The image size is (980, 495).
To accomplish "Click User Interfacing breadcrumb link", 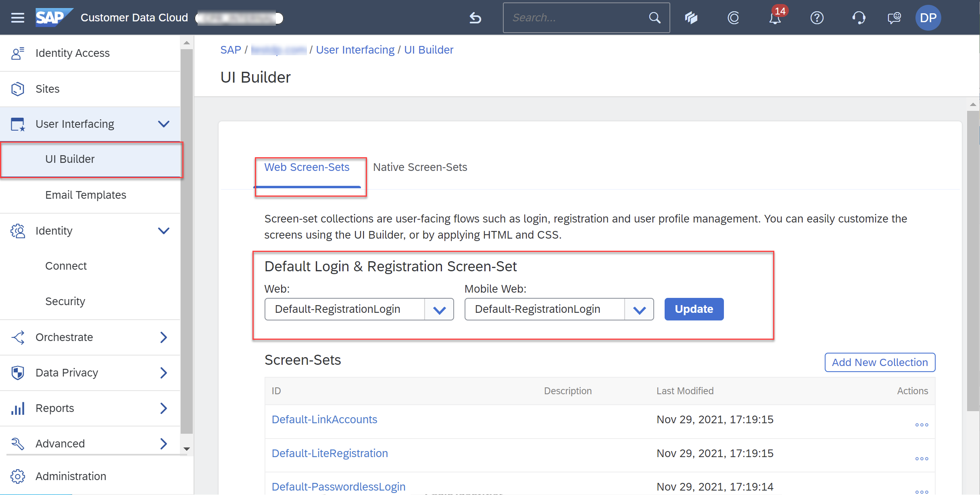I will point(355,50).
